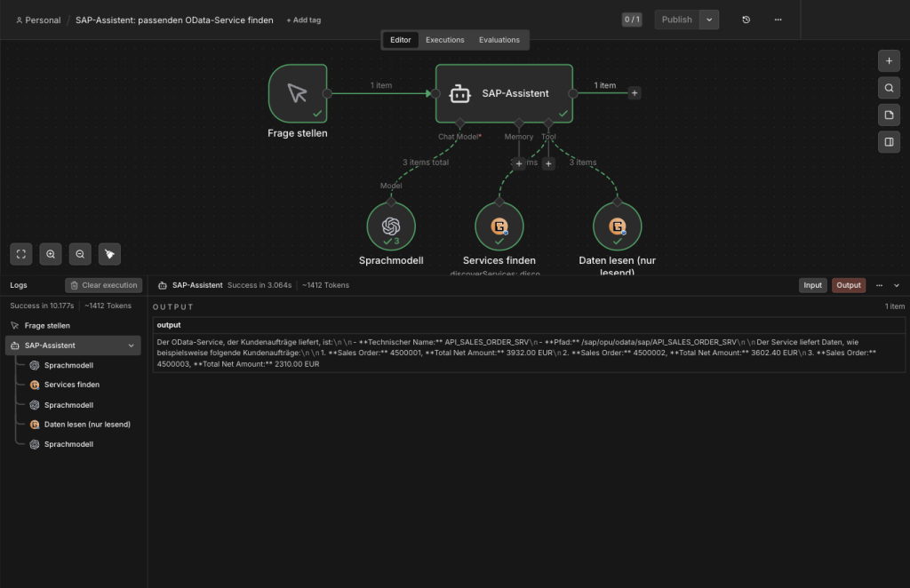Screen dimensions: 910x588
Task: Click the 0 / 1 counter badge
Action: pos(632,20)
